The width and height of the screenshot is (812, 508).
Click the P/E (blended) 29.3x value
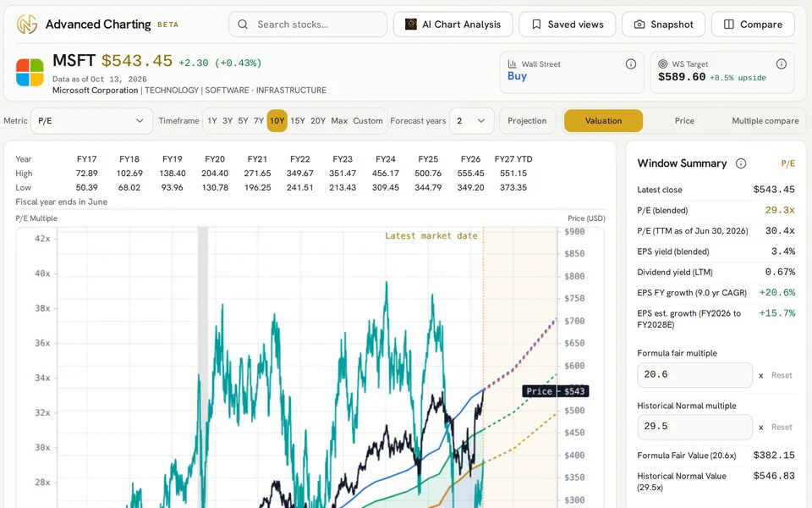point(780,211)
